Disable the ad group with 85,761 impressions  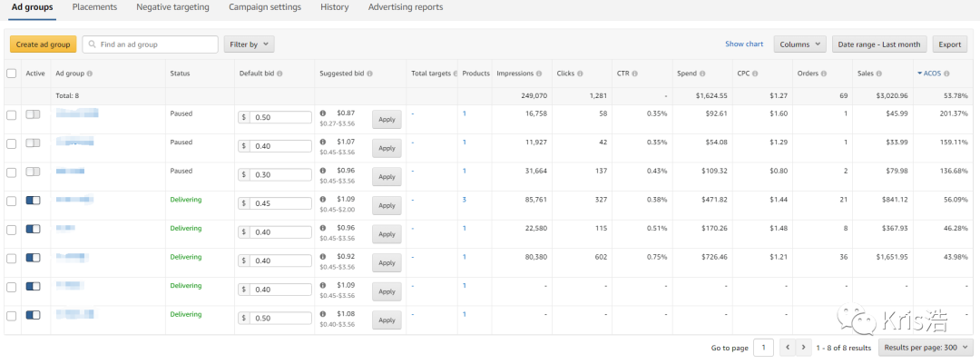pos(34,202)
